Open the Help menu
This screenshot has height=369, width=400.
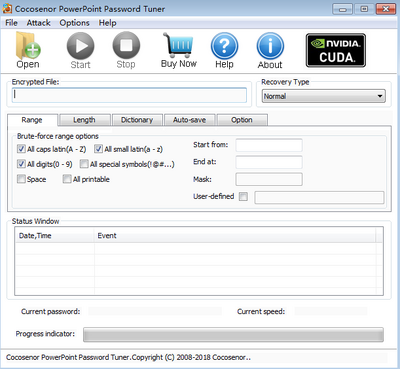tap(107, 23)
